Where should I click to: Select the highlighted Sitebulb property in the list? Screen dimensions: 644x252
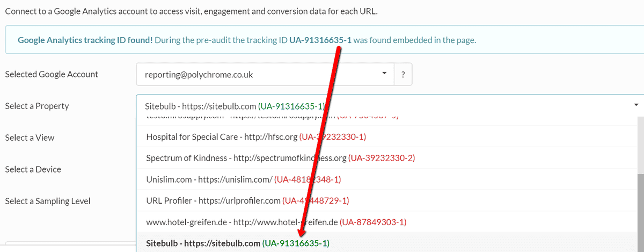point(386,243)
